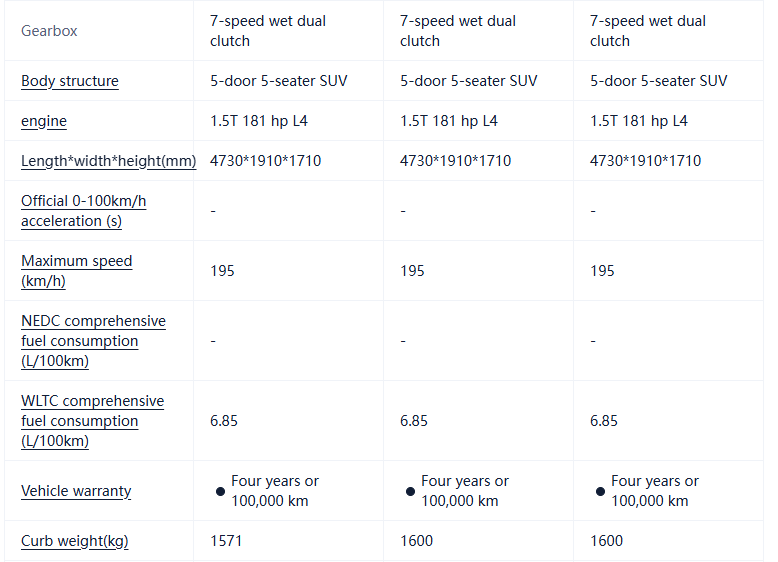The width and height of the screenshot is (778, 562).
Task: Open the Length*width*height(mm) link
Action: pyautogui.click(x=108, y=161)
